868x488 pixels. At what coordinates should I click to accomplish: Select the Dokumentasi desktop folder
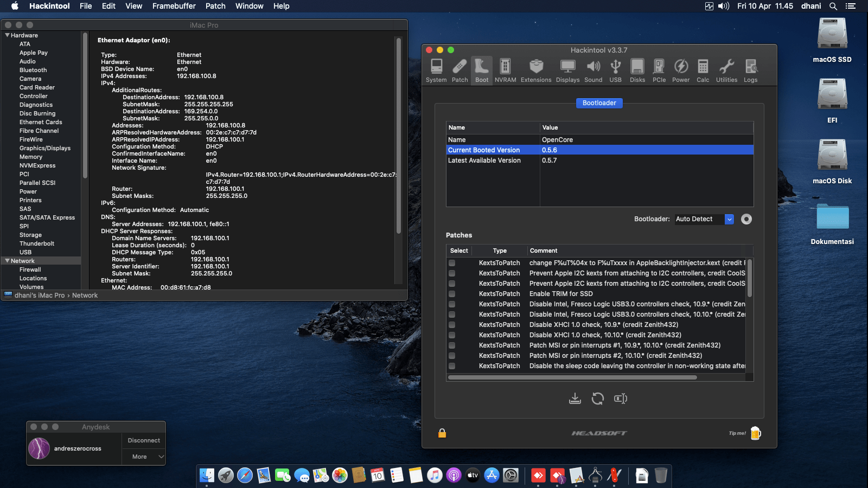coord(832,223)
